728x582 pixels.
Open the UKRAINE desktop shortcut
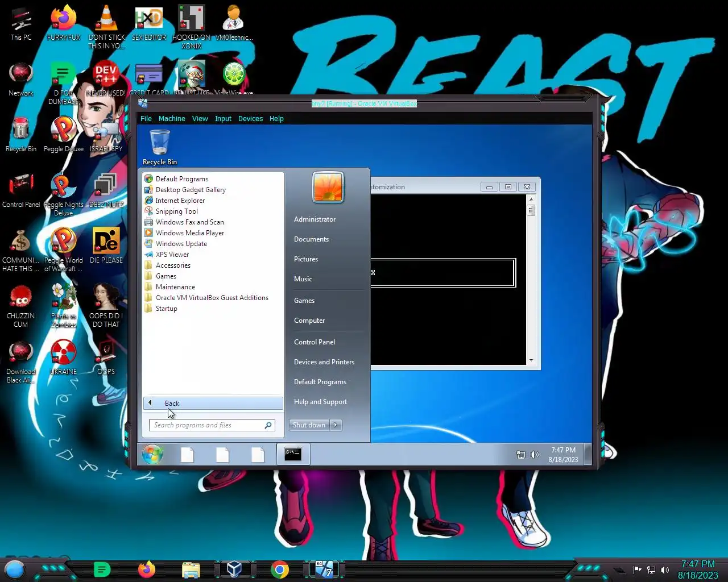coord(64,357)
